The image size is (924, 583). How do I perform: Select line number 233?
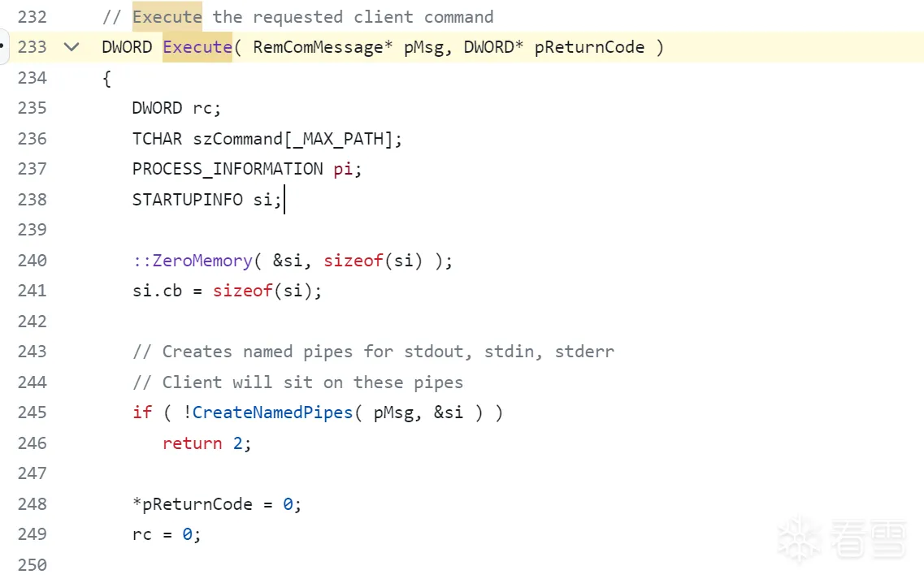(32, 46)
